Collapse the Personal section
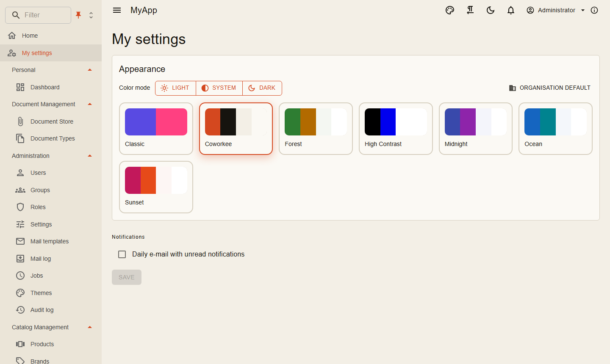610x364 pixels. click(x=90, y=70)
